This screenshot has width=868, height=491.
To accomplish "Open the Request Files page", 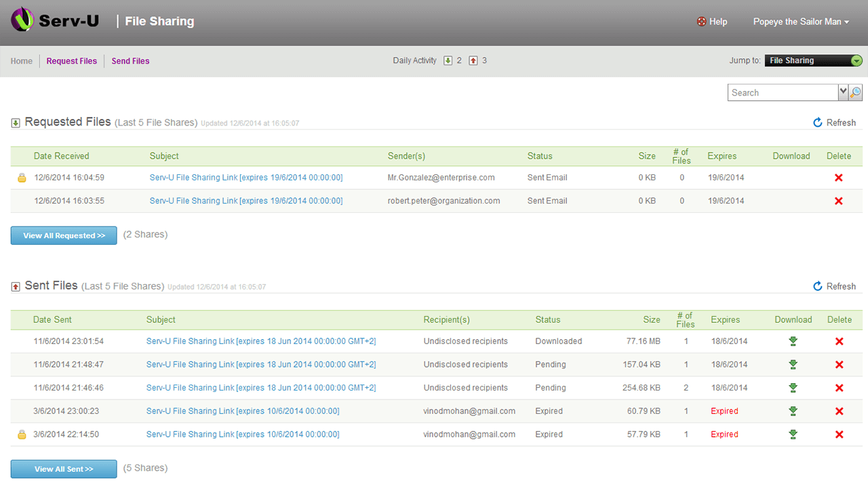I will 72,61.
